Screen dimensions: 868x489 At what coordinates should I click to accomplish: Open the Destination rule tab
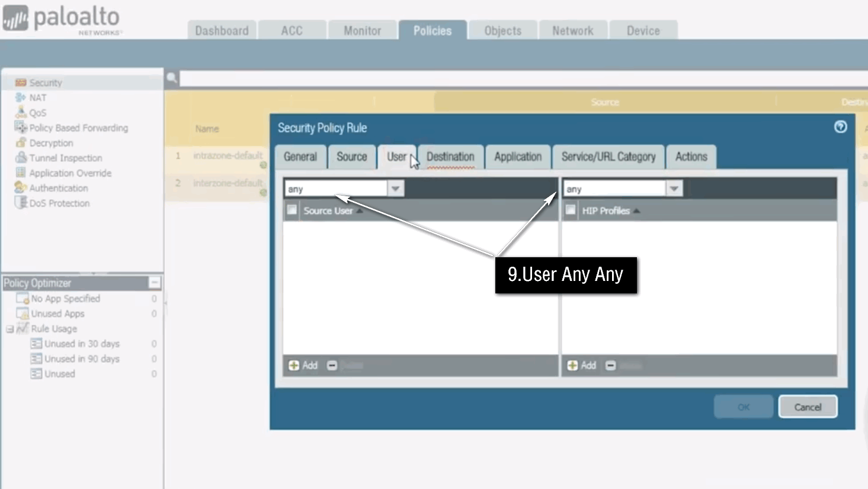450,157
